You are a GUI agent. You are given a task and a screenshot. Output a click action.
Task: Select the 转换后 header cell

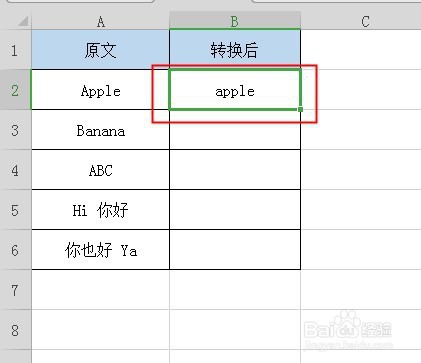[235, 50]
